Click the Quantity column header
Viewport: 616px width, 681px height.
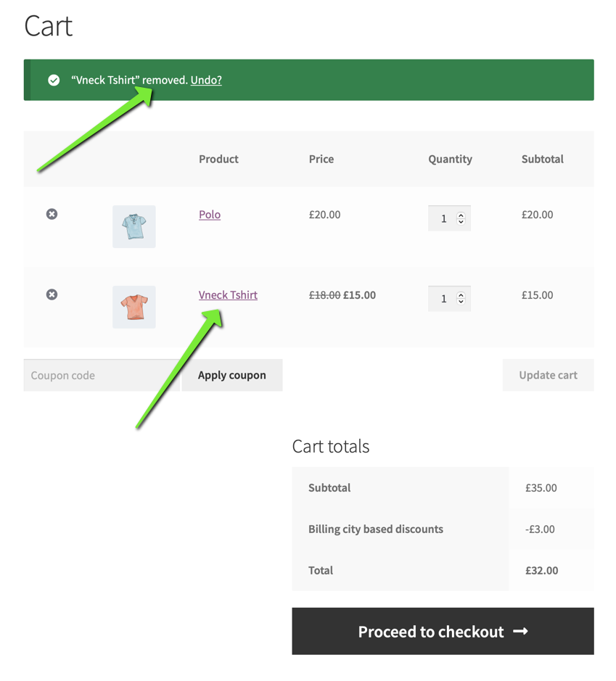click(450, 159)
